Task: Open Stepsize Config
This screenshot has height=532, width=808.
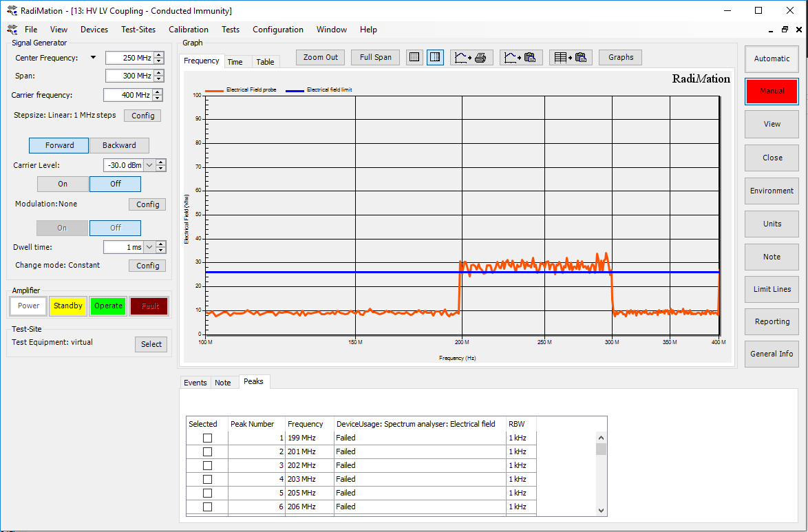Action: coord(142,116)
